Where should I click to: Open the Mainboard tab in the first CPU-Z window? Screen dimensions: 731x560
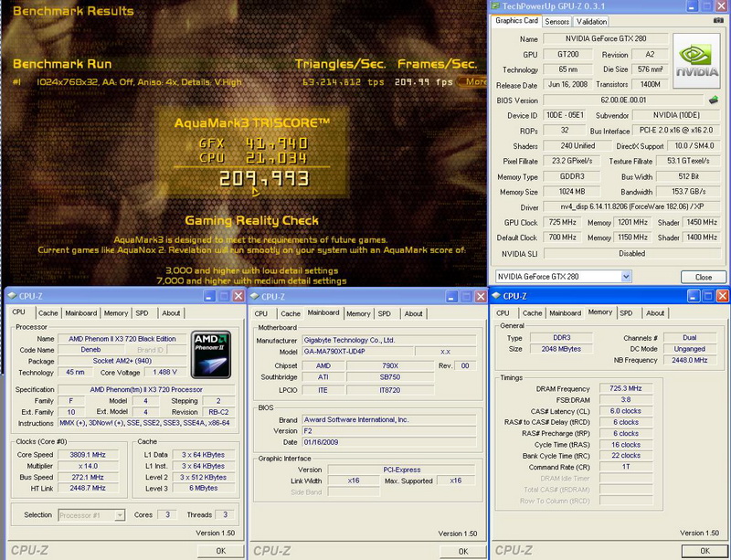[81, 313]
